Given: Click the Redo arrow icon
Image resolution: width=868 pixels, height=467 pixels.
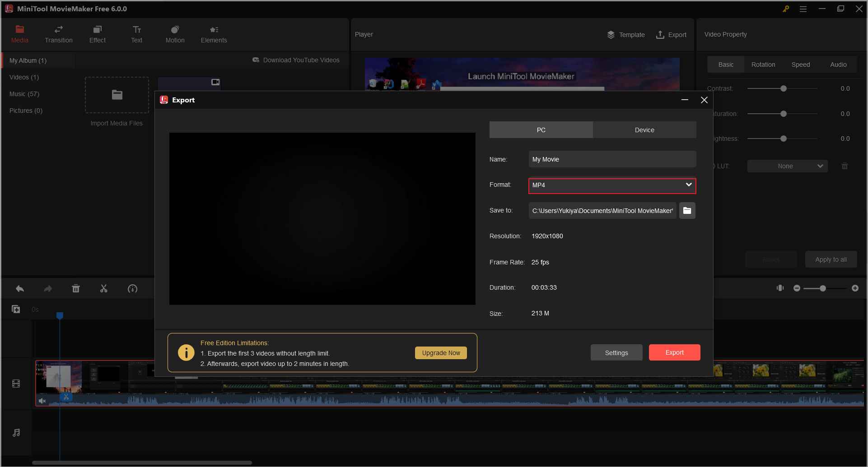Looking at the screenshot, I should 48,289.
